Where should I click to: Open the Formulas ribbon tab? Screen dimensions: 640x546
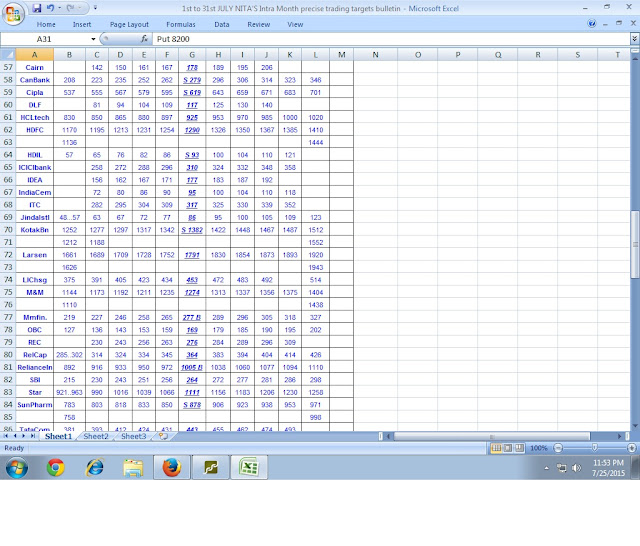click(181, 24)
